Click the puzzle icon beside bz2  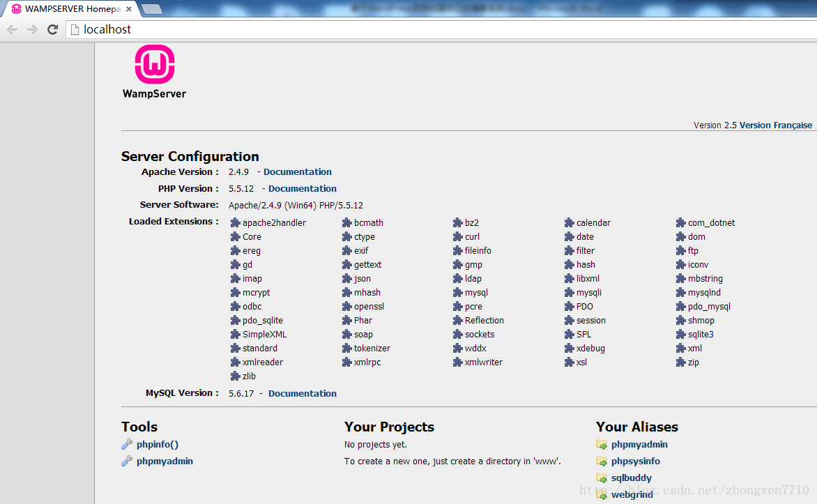tap(457, 222)
